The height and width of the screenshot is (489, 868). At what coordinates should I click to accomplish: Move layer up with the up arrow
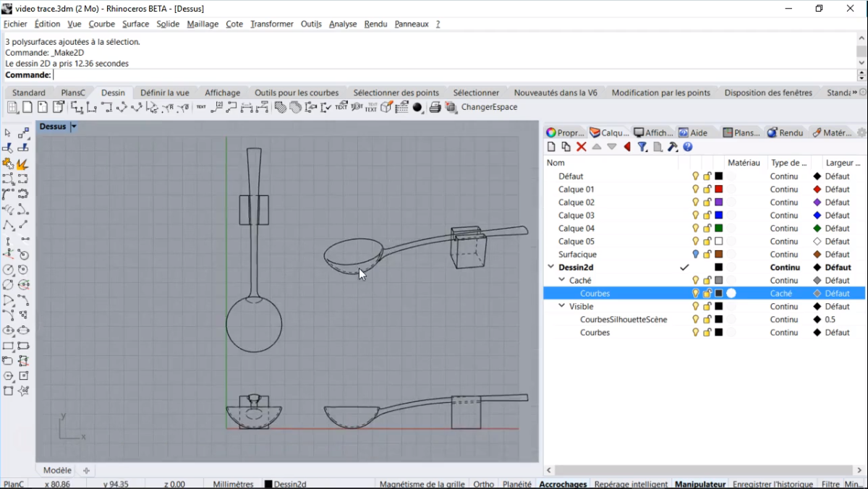tap(597, 147)
